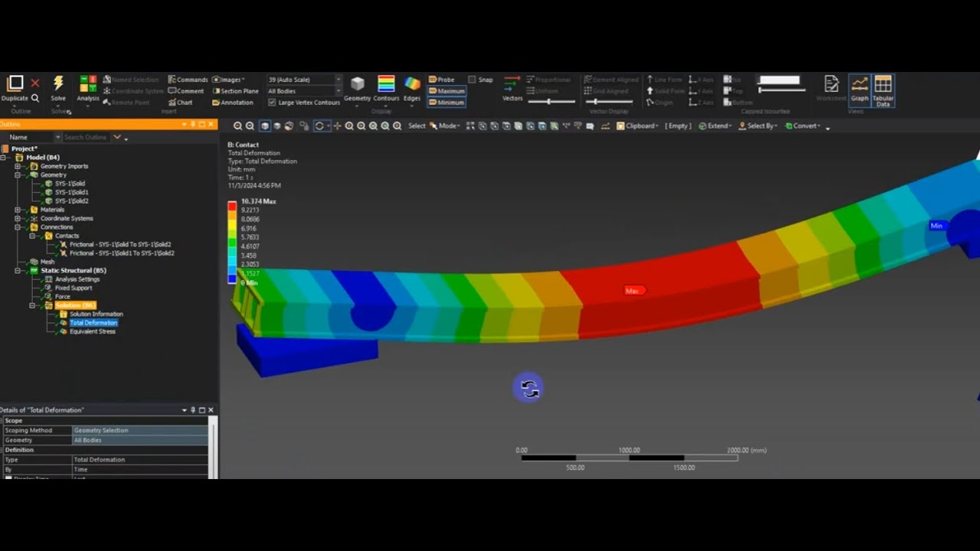Click the Contours rainbow icon

click(386, 83)
